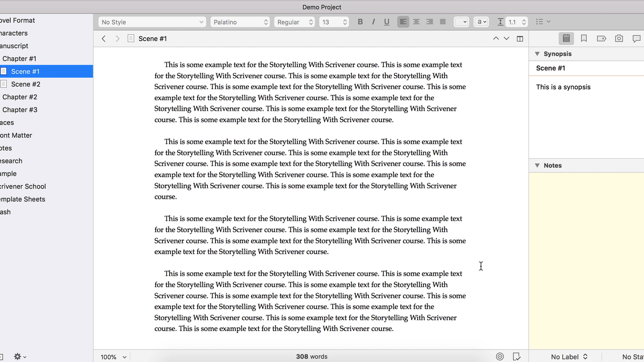Toggle italic formatting
644x362 pixels.
click(373, 22)
